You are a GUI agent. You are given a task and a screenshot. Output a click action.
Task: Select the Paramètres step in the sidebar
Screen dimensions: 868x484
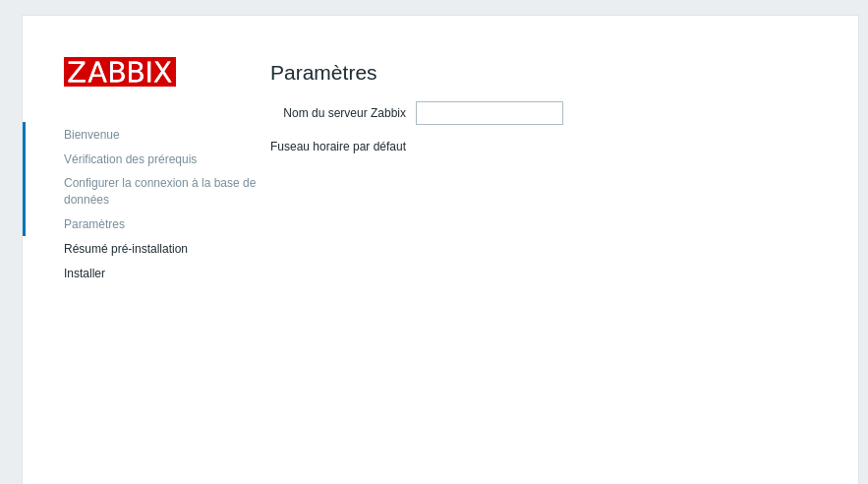click(x=94, y=224)
